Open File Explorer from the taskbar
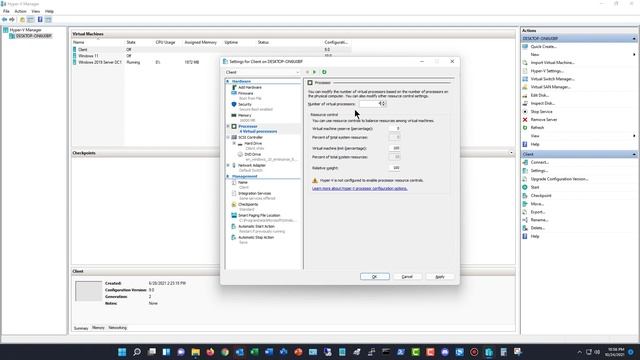The width and height of the screenshot is (640, 360). tap(196, 352)
